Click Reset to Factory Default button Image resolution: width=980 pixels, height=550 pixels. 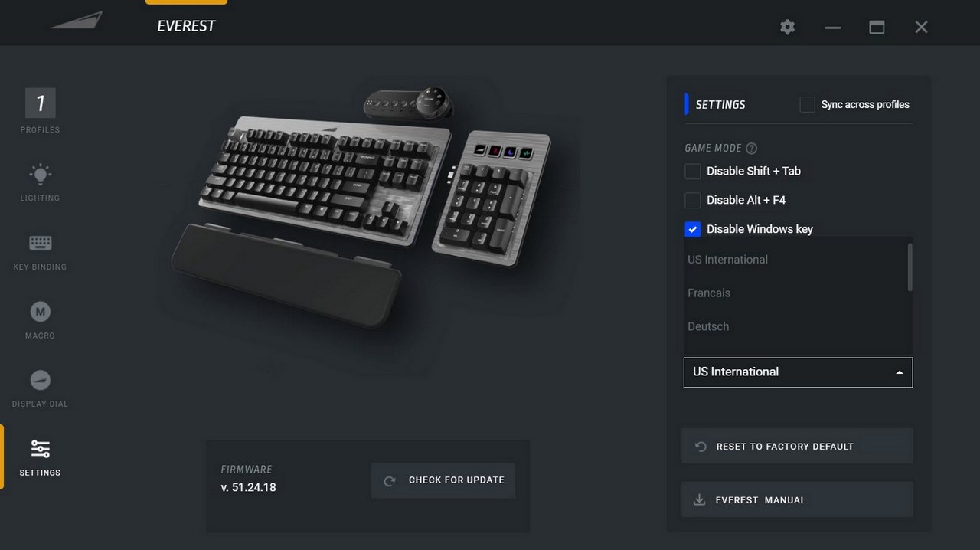click(797, 446)
